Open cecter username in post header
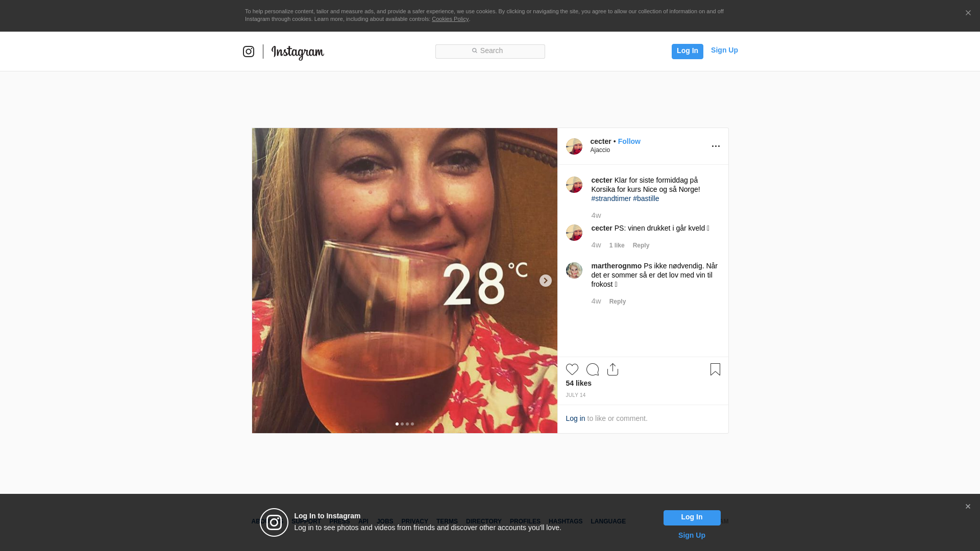Image resolution: width=980 pixels, height=551 pixels. point(601,141)
